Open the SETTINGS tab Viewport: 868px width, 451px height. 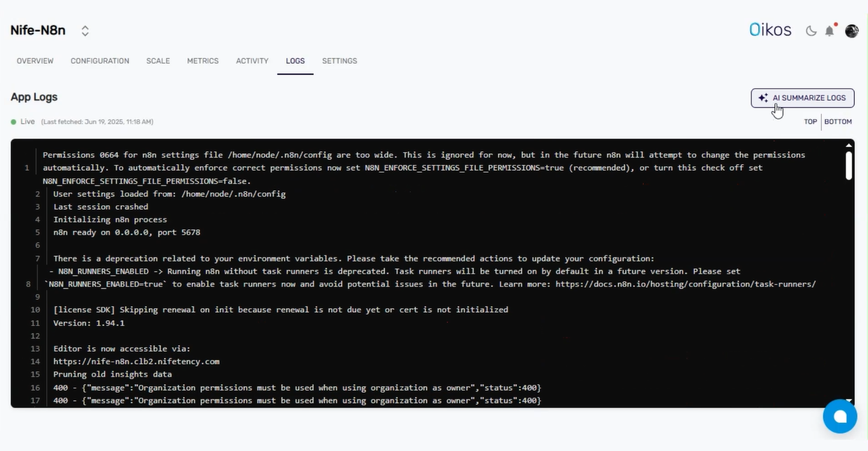(339, 61)
